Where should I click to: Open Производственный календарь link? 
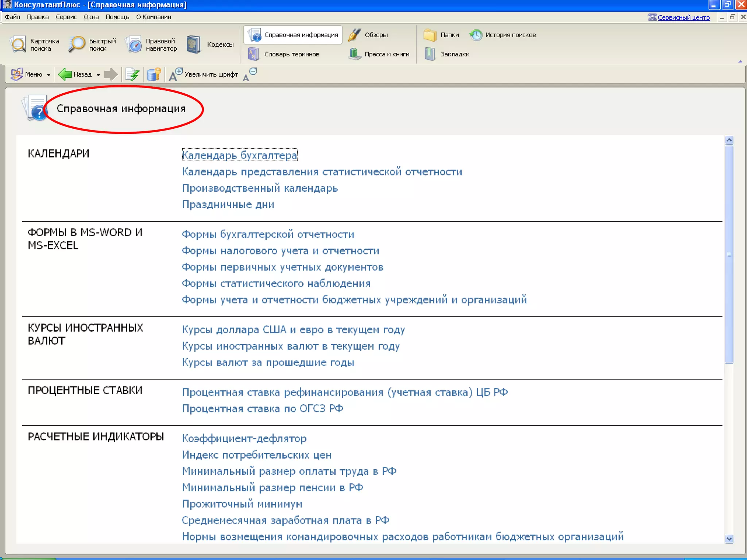(x=260, y=188)
